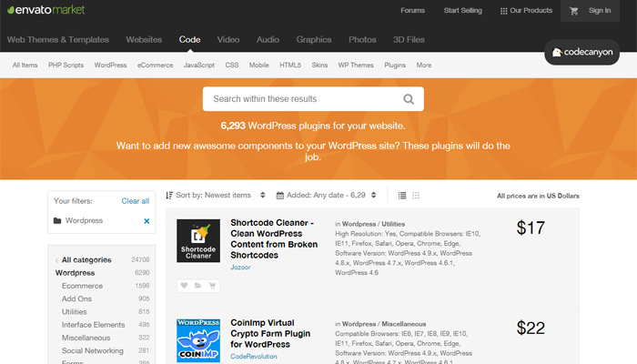Select HTML5 in sub navigation
The height and width of the screenshot is (364, 637).
290,65
